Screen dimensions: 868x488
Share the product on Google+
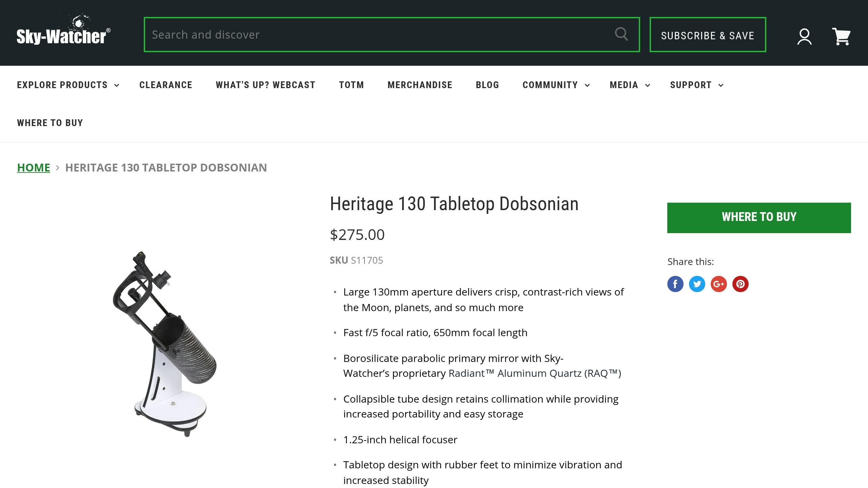point(719,284)
